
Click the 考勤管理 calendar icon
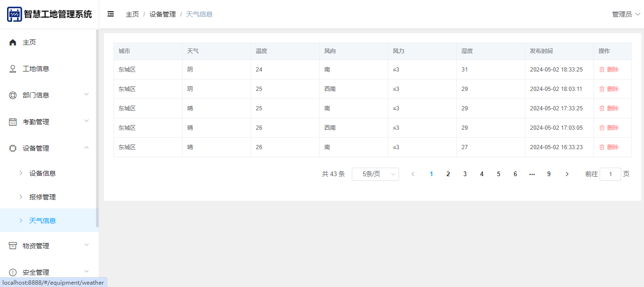(x=13, y=122)
